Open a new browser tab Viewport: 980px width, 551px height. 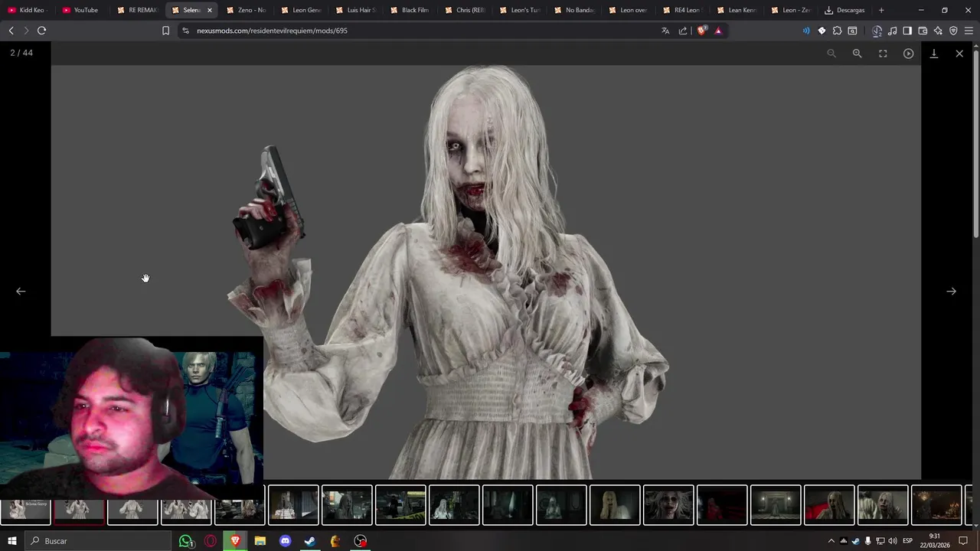pyautogui.click(x=881, y=10)
